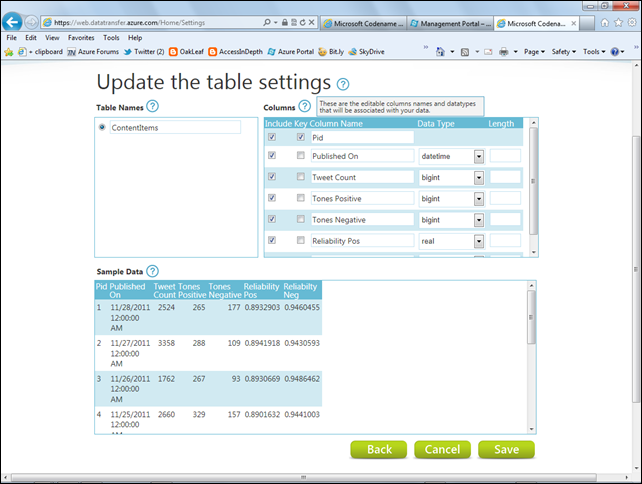Screen dimensions: 642x484
Task: Toggle Key checkbox for Tweet Count
Action: pos(301,176)
